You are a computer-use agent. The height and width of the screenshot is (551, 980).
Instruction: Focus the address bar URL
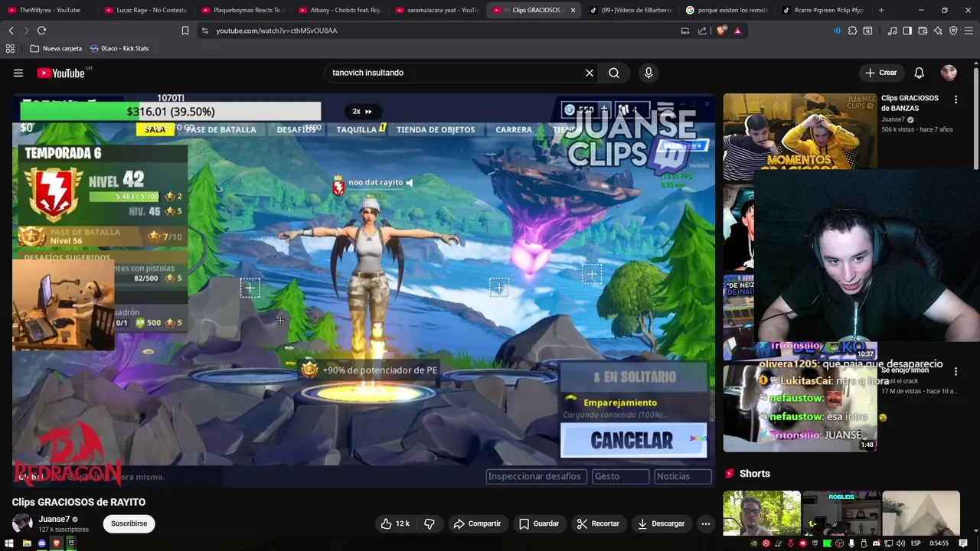(x=276, y=31)
